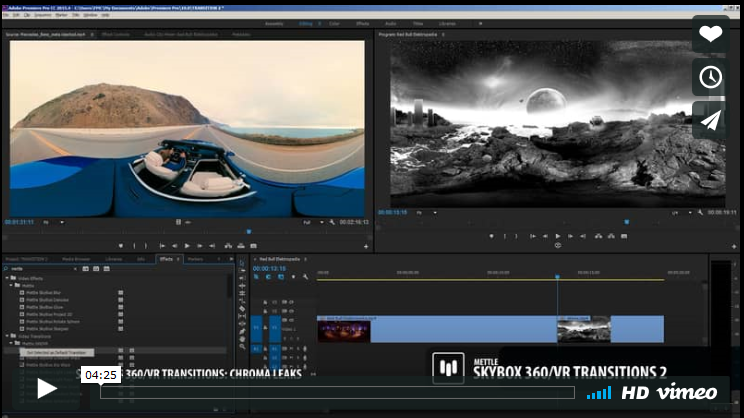
Task: Collapse Video Effects folder
Action: 7,278
